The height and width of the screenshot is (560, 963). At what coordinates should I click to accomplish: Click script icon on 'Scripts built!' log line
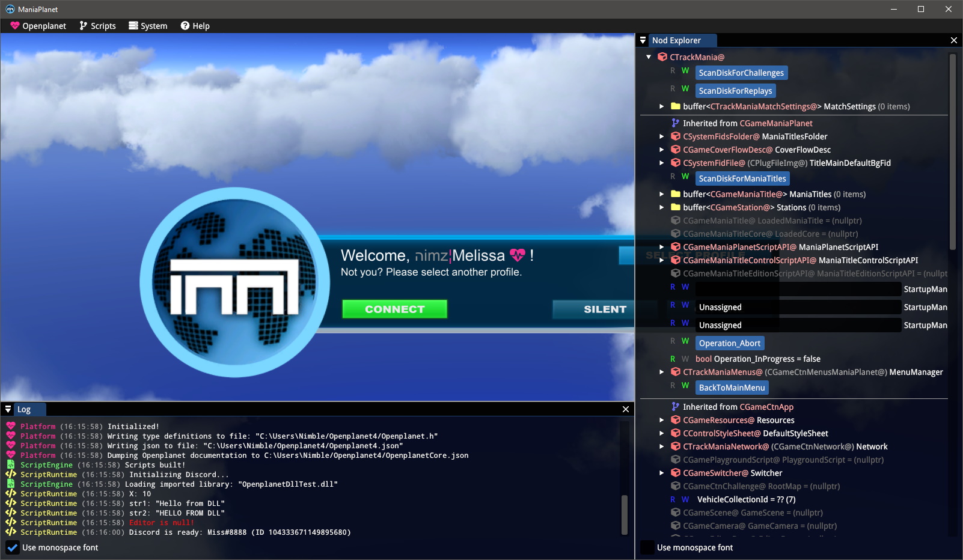coord(11,465)
